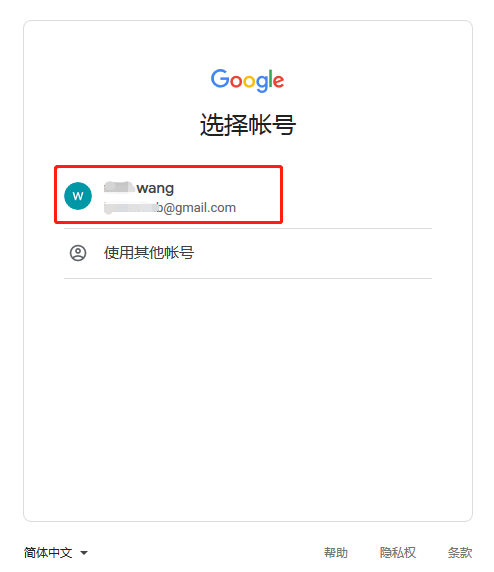Screen dimensions: 494x572
Task: Open the 简体中文 language dropdown
Action: coord(55,552)
